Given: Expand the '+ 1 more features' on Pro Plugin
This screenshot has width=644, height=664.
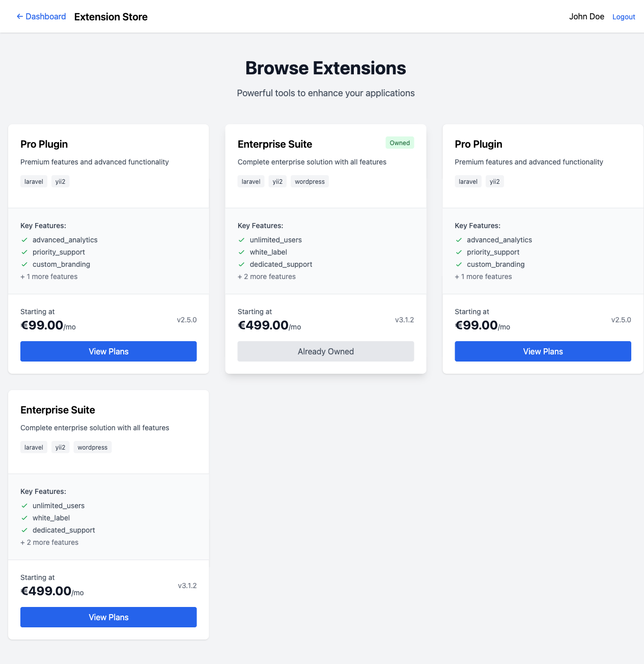Looking at the screenshot, I should click(x=49, y=276).
